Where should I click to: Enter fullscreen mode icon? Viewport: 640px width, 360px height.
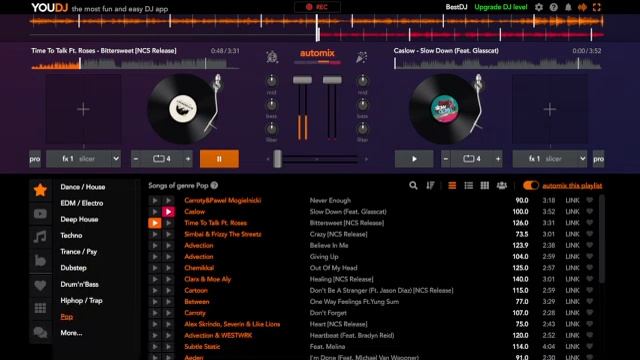pyautogui.click(x=597, y=7)
